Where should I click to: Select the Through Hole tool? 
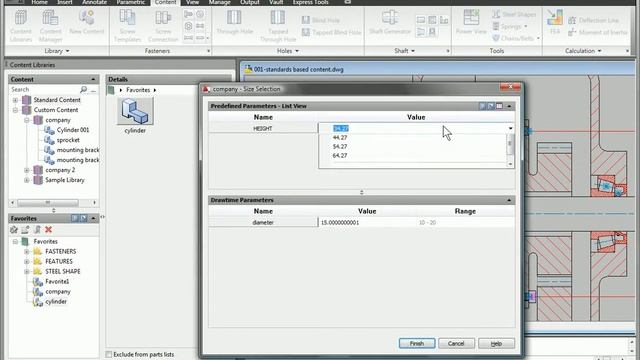234,22
